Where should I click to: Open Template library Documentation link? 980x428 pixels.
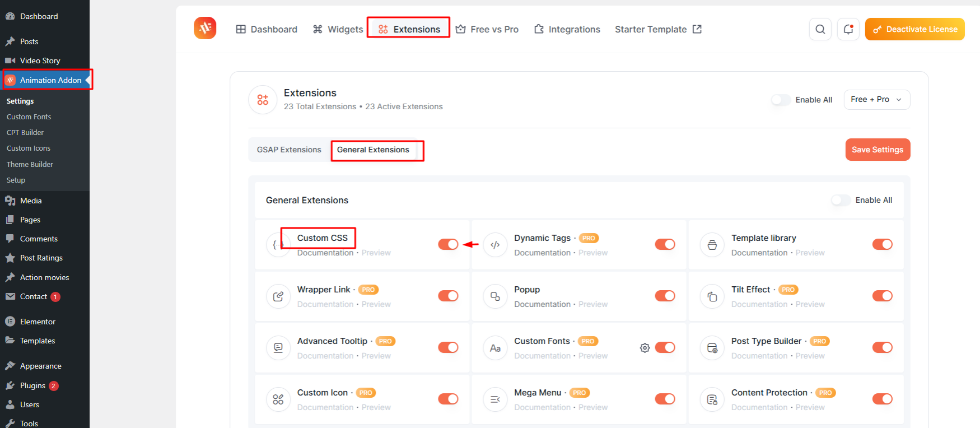[759, 253]
